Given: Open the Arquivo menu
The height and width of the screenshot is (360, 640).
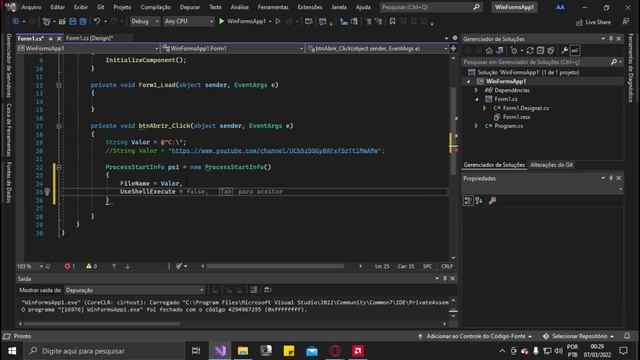Looking at the screenshot, I should [31, 7].
